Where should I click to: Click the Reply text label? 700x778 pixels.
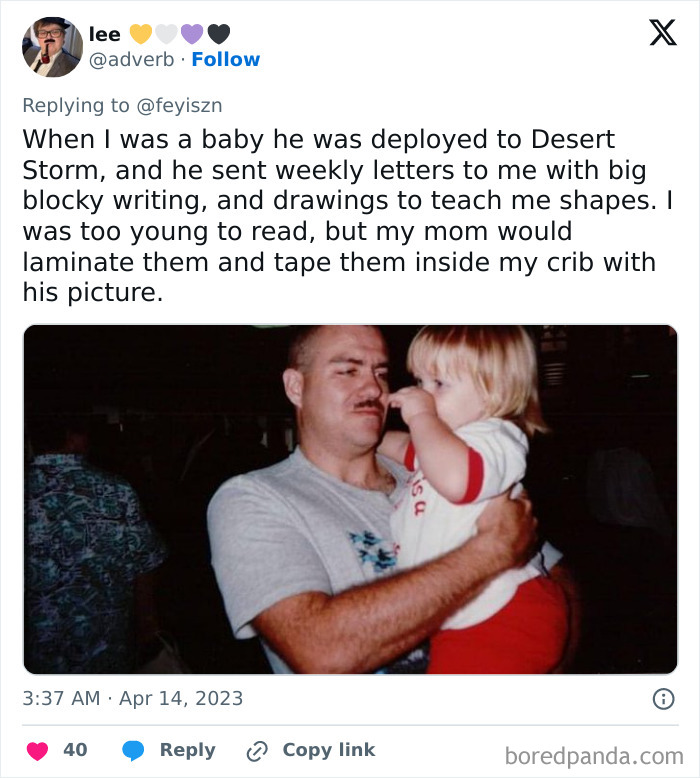tap(187, 750)
